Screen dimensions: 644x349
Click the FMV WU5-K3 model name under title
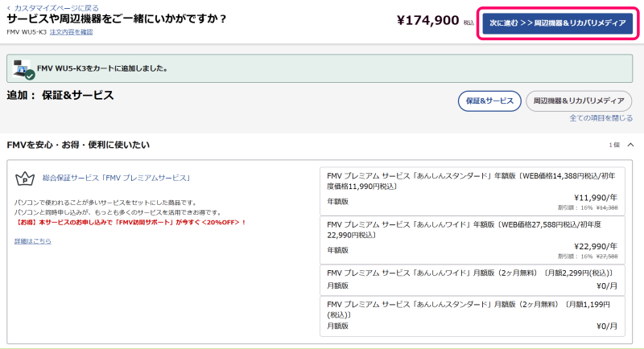[27, 32]
